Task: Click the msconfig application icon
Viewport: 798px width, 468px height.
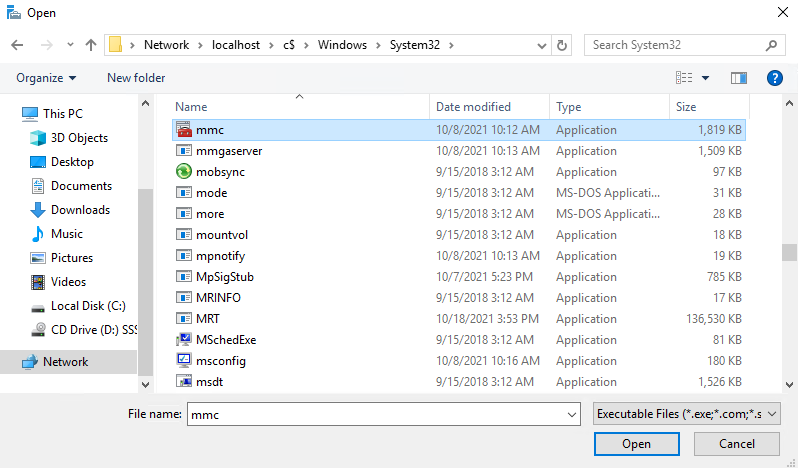Action: tap(184, 360)
